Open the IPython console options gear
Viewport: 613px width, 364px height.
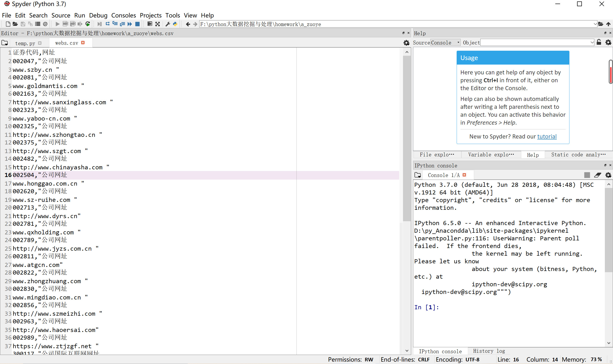point(608,175)
